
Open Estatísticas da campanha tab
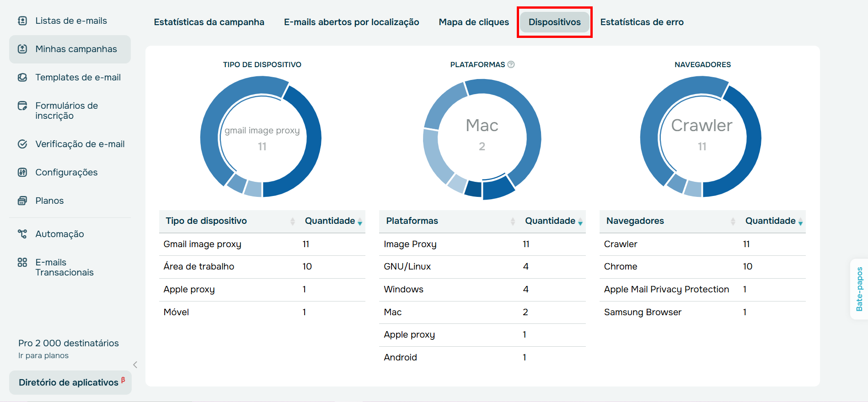[209, 22]
